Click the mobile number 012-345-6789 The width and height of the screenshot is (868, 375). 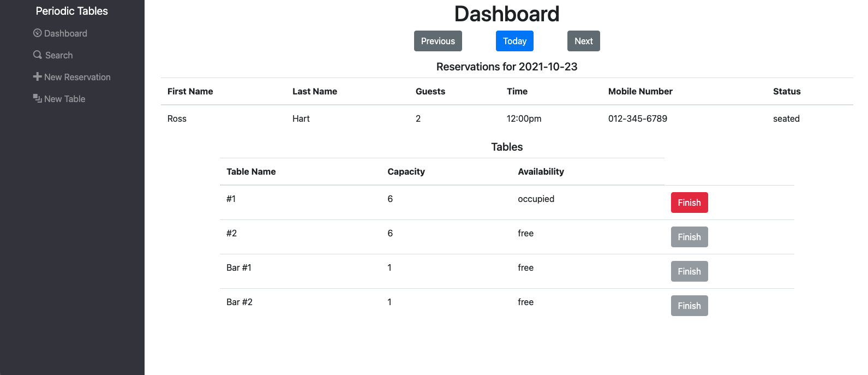click(638, 118)
